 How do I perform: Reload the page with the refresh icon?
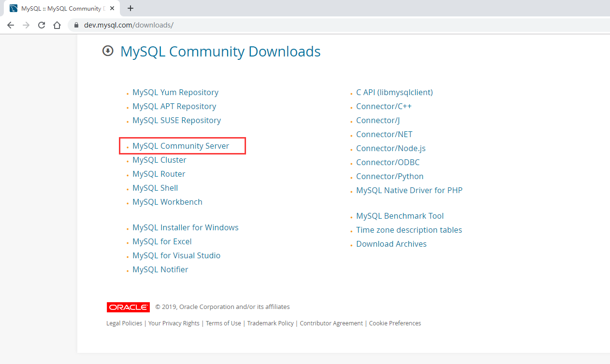pyautogui.click(x=42, y=25)
